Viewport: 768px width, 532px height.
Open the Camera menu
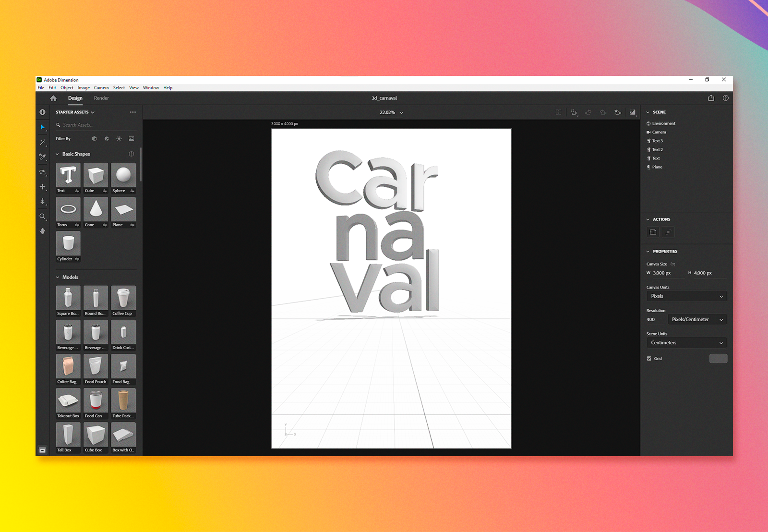(101, 88)
